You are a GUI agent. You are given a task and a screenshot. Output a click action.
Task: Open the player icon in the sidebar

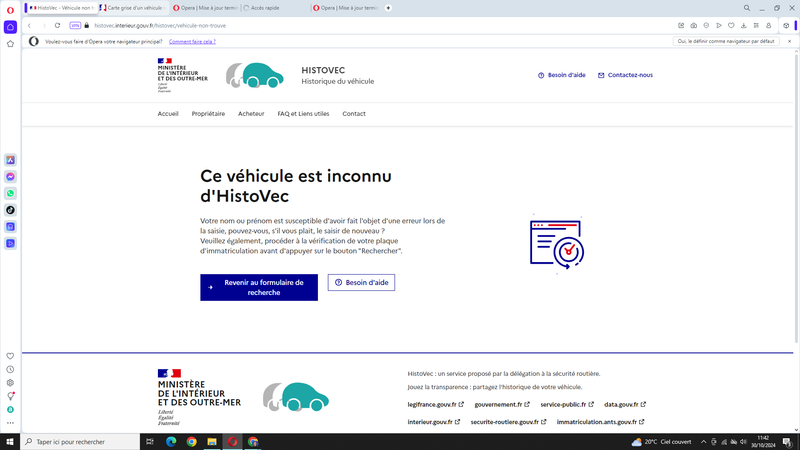(x=10, y=243)
